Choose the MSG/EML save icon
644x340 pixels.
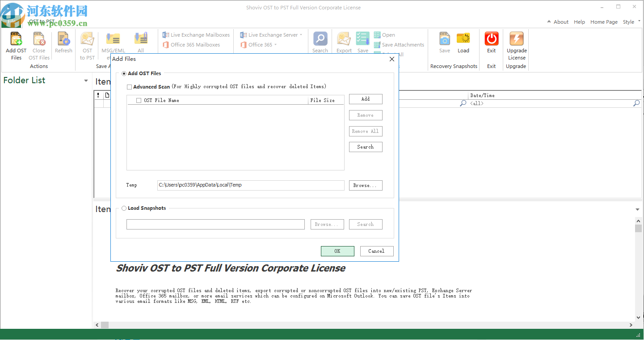(113, 39)
